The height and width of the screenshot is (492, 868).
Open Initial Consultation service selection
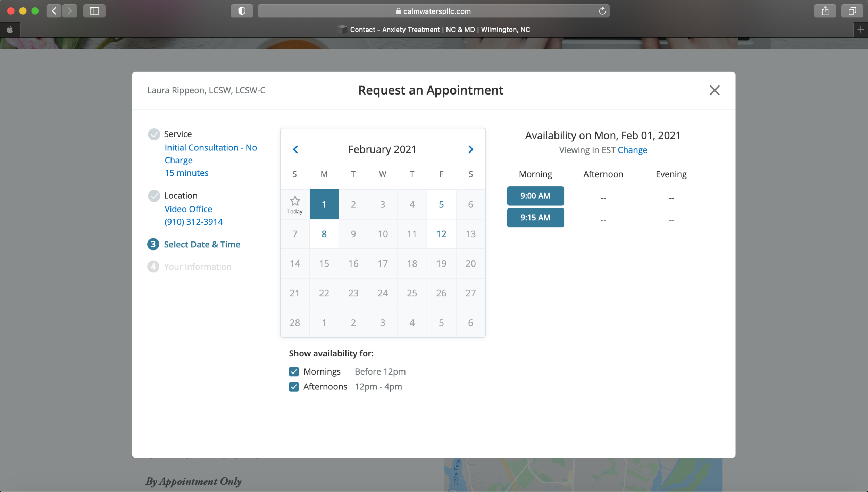(210, 148)
